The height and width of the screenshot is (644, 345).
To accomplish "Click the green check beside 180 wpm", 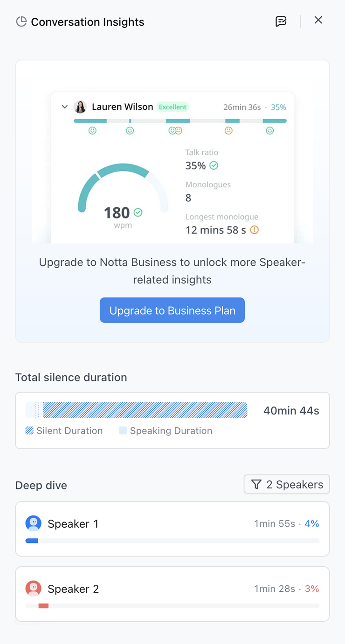I will (x=138, y=212).
